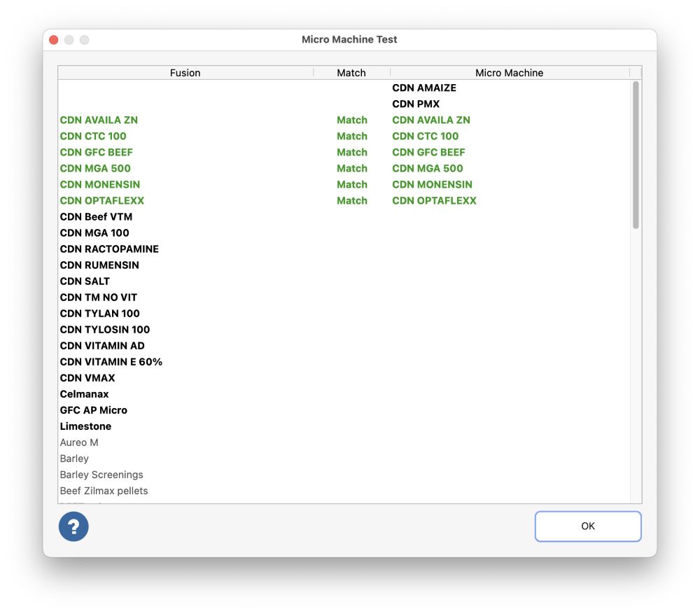The width and height of the screenshot is (700, 614).
Task: Select CDN MONENSIN in the Fusion column
Action: click(x=100, y=184)
